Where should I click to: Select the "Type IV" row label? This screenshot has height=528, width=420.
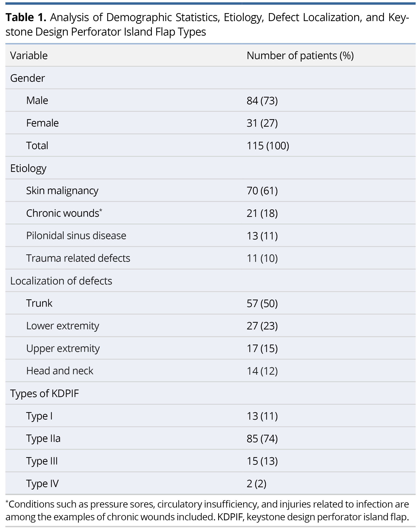pyautogui.click(x=42, y=483)
